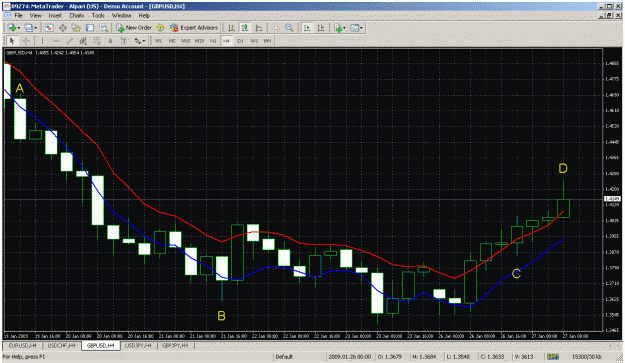Switch chart to bar chart style

231,27
